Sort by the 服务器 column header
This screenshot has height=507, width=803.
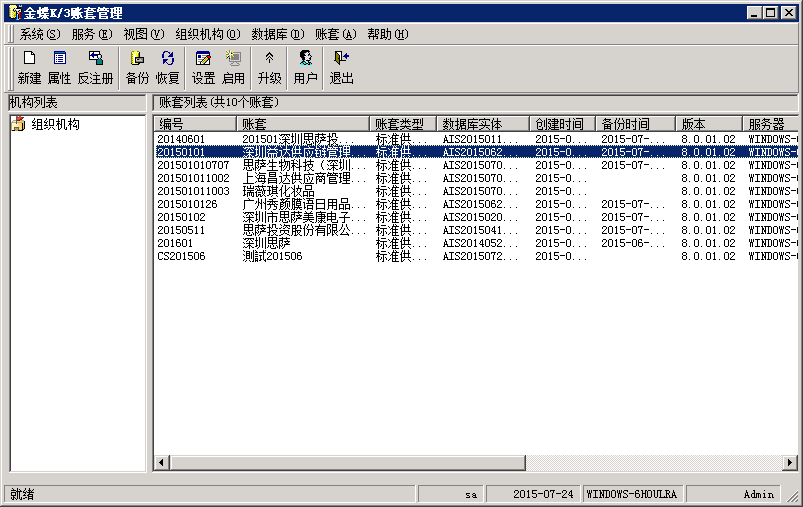click(x=770, y=124)
